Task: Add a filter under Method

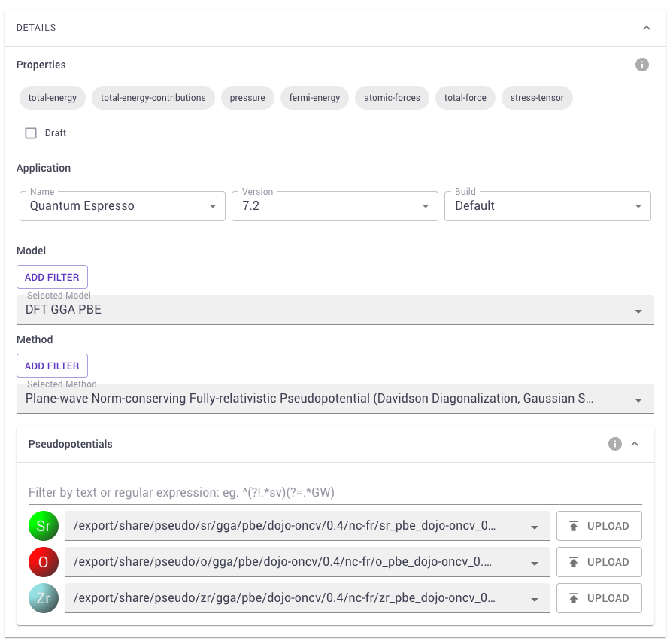Action: 52,366
